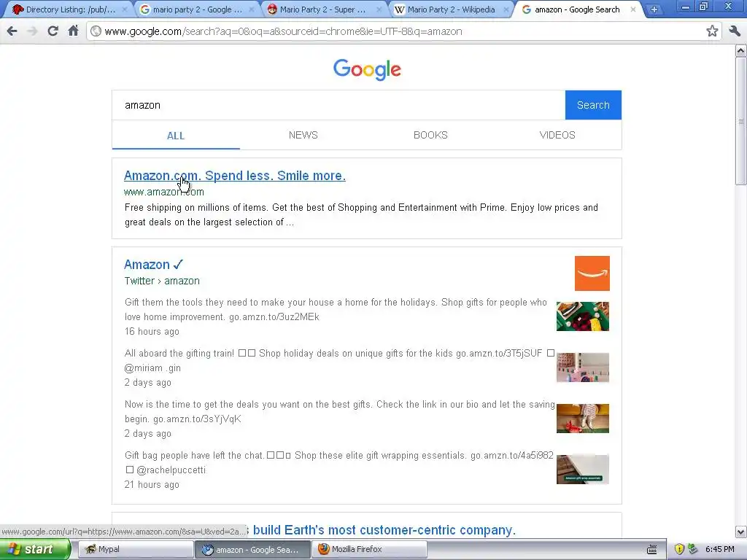Click the 6:45 PM system clock
Image resolution: width=747 pixels, height=560 pixels.
point(720,550)
